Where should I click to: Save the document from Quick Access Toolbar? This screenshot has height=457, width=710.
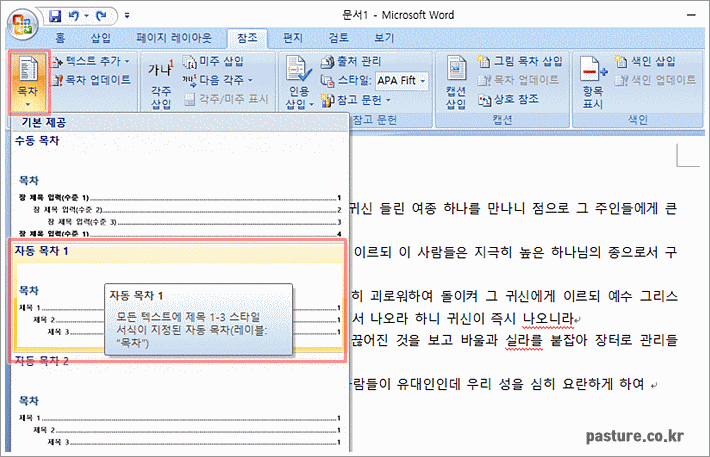pos(55,16)
